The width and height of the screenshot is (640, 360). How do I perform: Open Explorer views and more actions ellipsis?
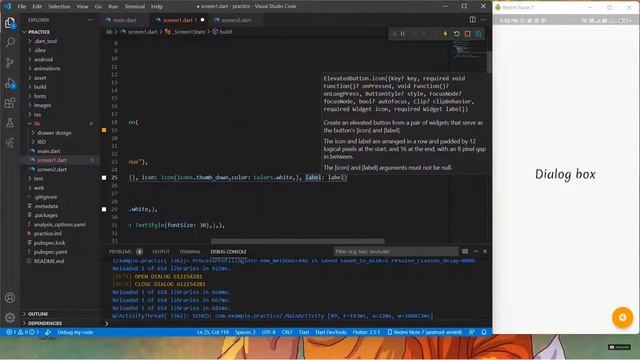pyautogui.click(x=91, y=20)
